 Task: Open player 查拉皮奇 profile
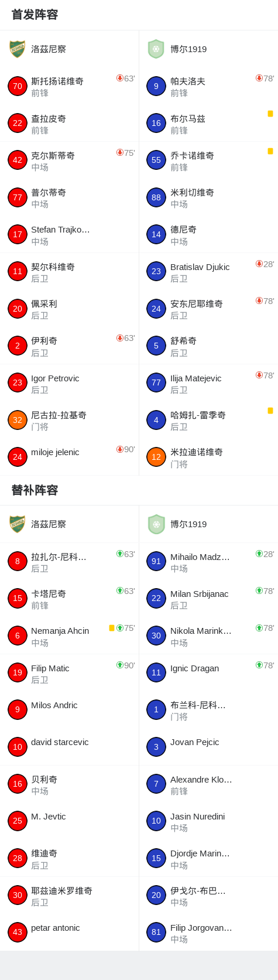70,124
